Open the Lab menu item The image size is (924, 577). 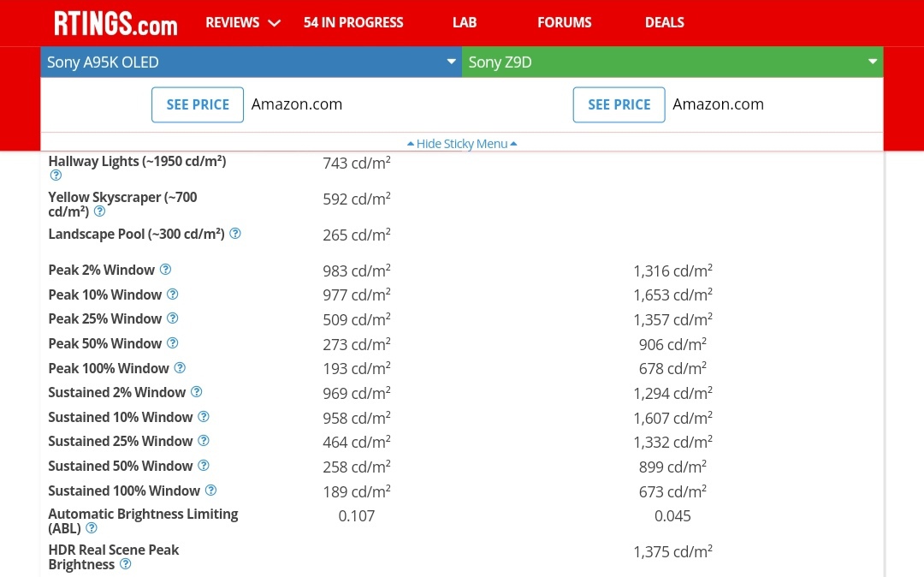coord(465,22)
